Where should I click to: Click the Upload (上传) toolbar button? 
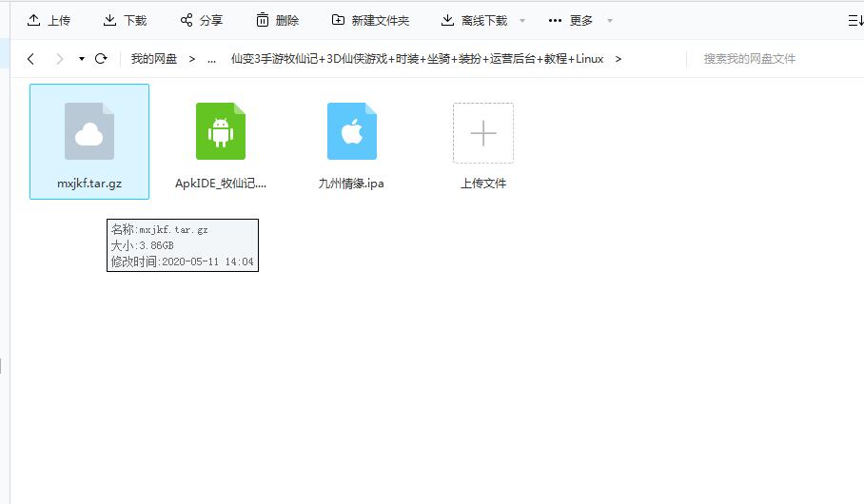[x=49, y=20]
